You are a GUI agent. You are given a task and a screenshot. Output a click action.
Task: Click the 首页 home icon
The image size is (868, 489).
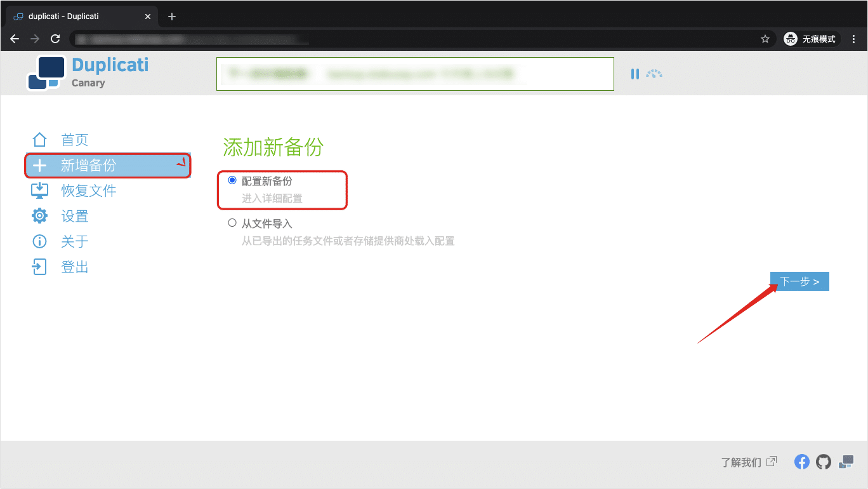(x=39, y=140)
